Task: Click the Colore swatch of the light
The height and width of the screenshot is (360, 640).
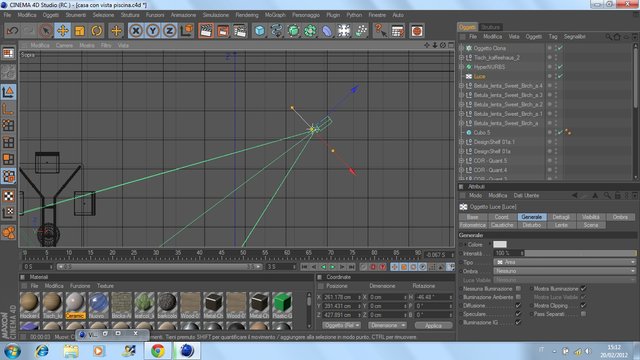Action: pyautogui.click(x=500, y=244)
